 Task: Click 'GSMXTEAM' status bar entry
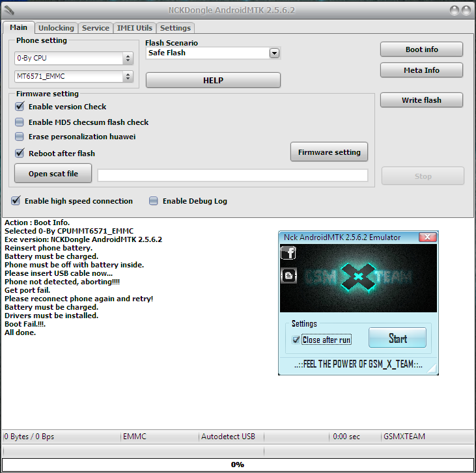(x=404, y=437)
